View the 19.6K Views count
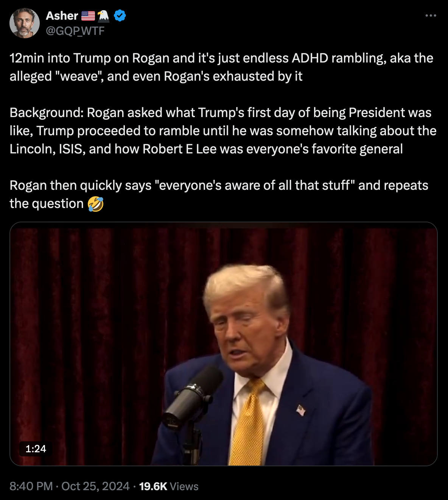Image resolution: width=448 pixels, height=500 pixels. click(169, 486)
